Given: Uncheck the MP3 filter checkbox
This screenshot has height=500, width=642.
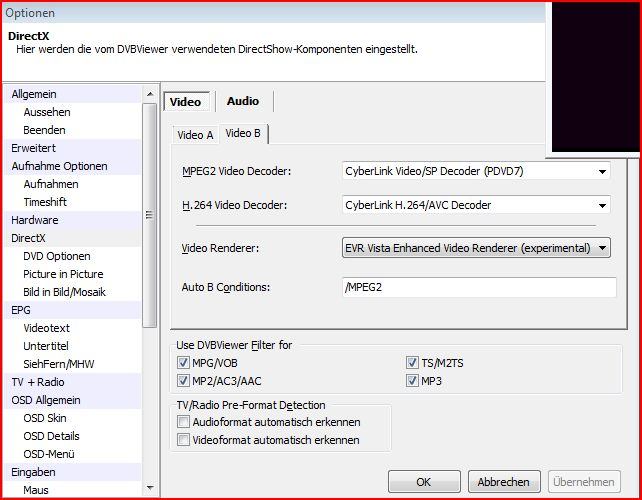Looking at the screenshot, I should click(412, 381).
